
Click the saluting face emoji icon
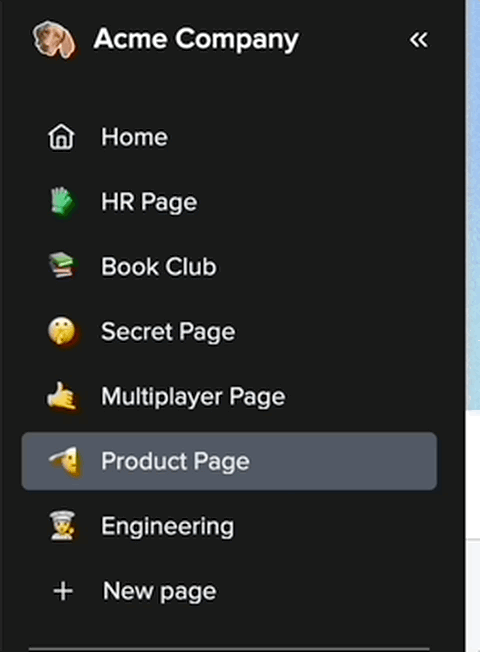point(64,461)
